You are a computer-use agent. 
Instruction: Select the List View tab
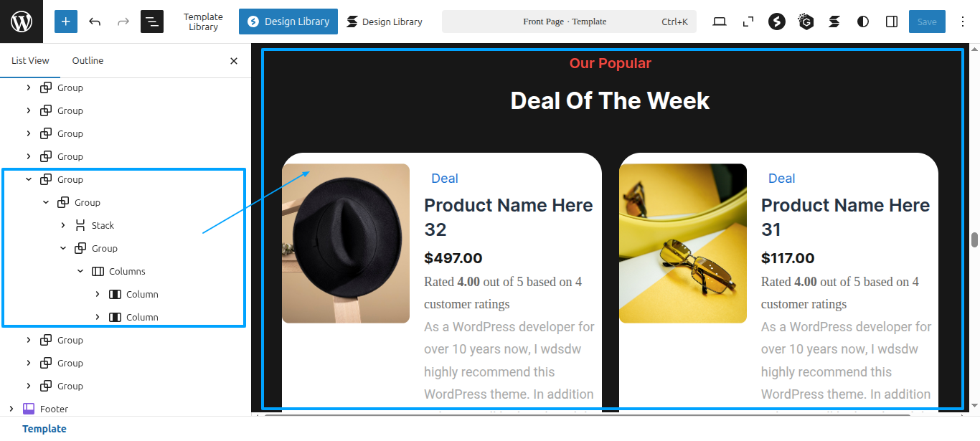(x=30, y=61)
